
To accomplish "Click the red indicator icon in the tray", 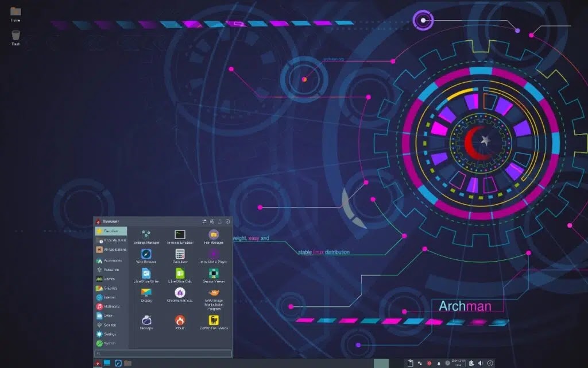I will coord(430,363).
